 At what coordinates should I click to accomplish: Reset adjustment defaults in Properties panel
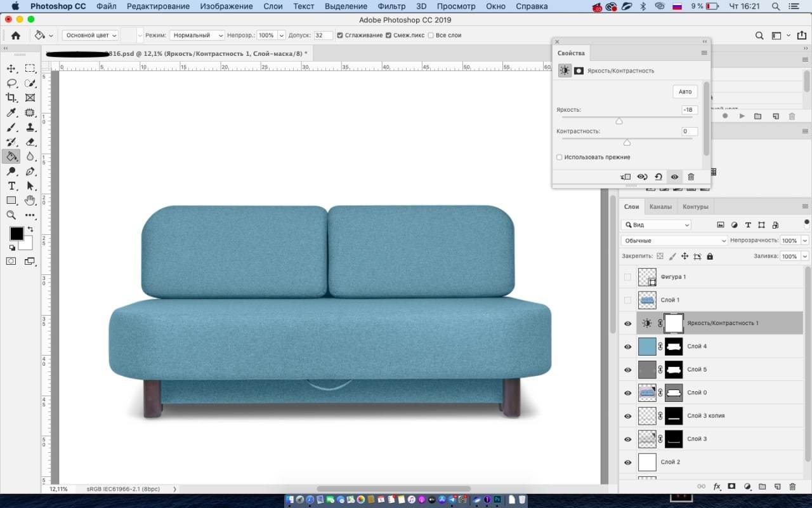tap(658, 177)
